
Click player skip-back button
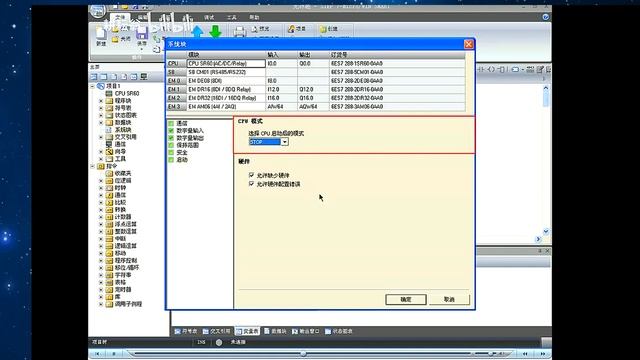point(525,354)
